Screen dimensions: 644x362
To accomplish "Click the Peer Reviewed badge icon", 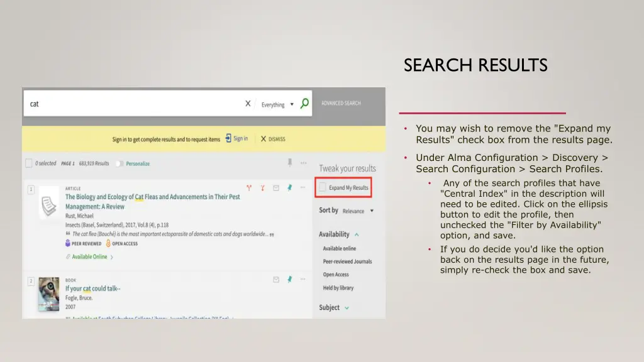I will (68, 243).
